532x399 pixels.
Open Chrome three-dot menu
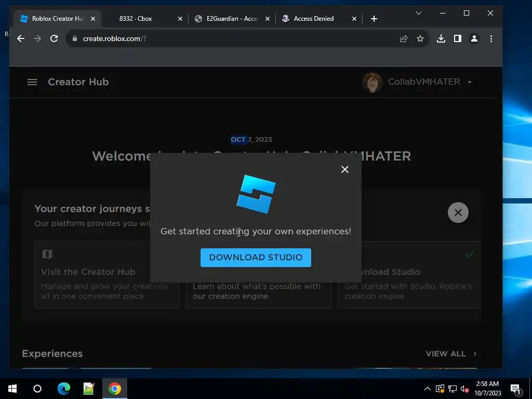(x=491, y=38)
